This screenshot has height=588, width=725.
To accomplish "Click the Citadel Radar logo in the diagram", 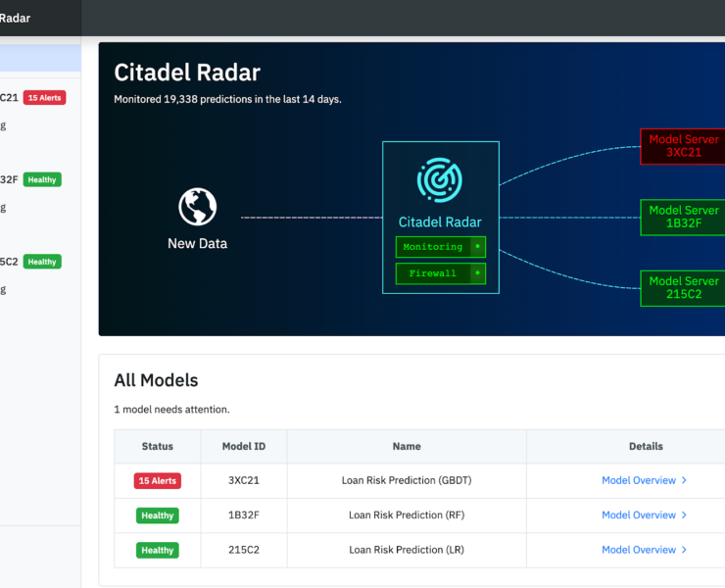I will (440, 180).
